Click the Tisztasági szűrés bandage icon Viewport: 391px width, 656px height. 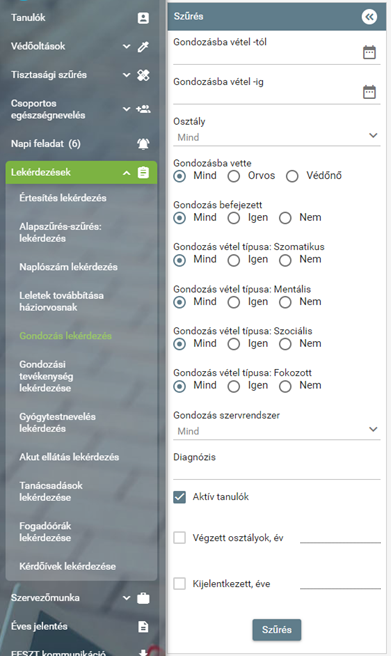143,75
